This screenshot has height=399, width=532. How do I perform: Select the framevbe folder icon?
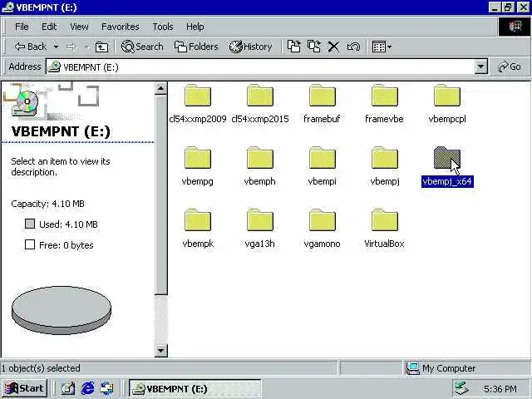pos(384,96)
